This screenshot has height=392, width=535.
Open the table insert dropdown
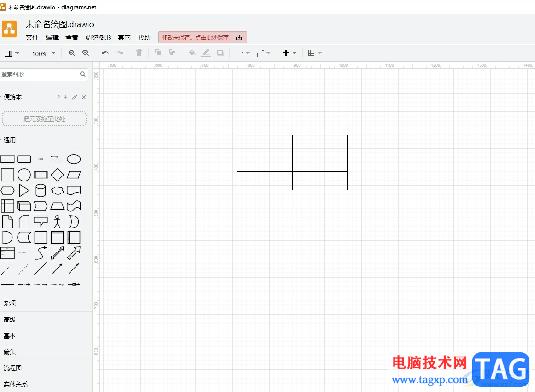pos(315,53)
